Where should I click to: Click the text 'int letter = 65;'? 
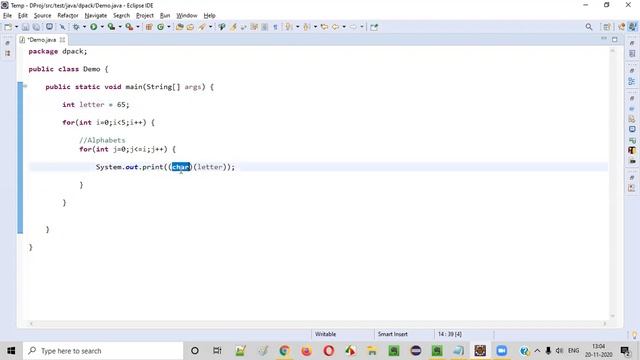[96, 104]
